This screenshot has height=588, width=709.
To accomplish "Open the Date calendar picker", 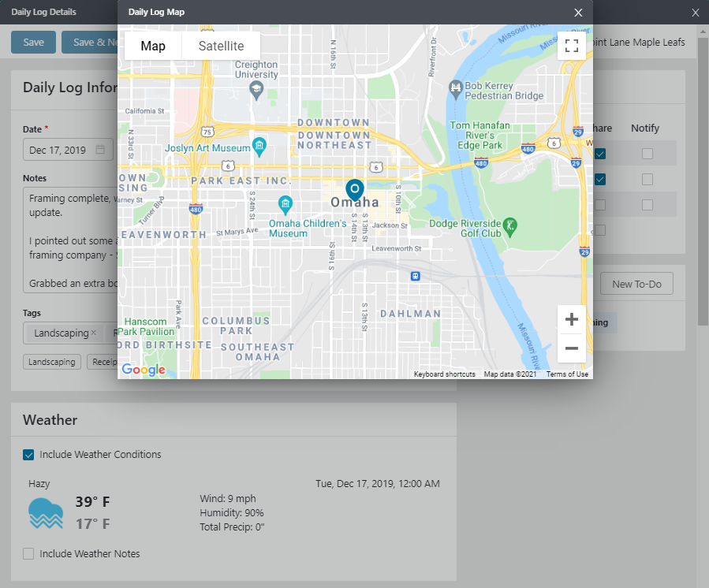I will point(100,150).
